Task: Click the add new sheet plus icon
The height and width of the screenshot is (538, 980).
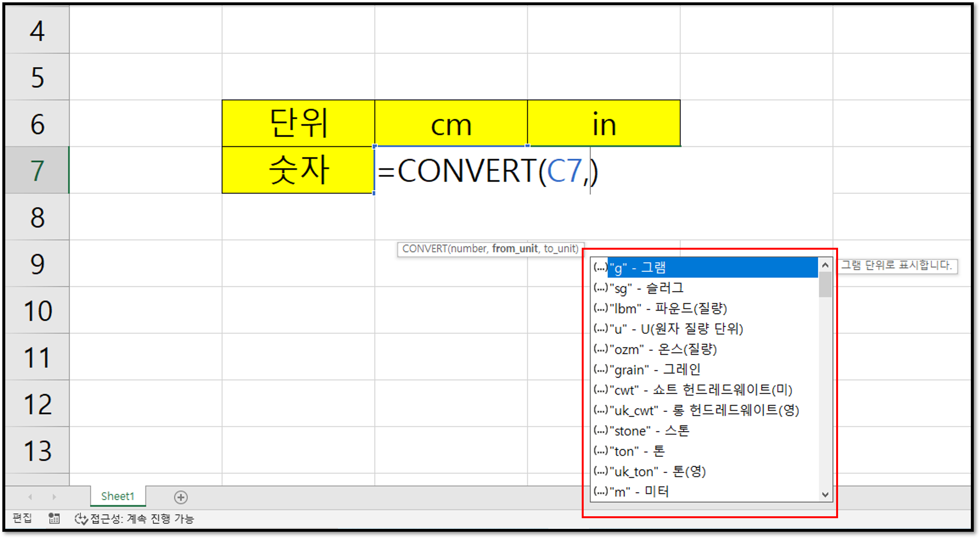Action: tap(181, 497)
